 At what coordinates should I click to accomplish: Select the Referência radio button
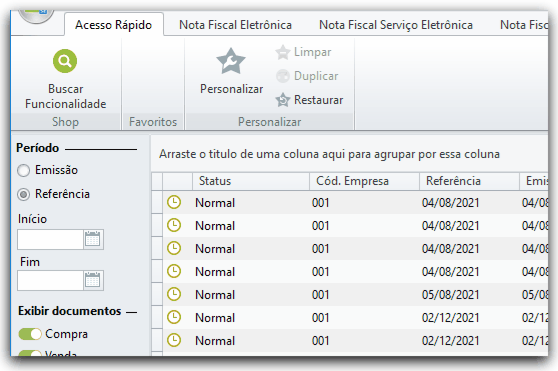pos(23,194)
